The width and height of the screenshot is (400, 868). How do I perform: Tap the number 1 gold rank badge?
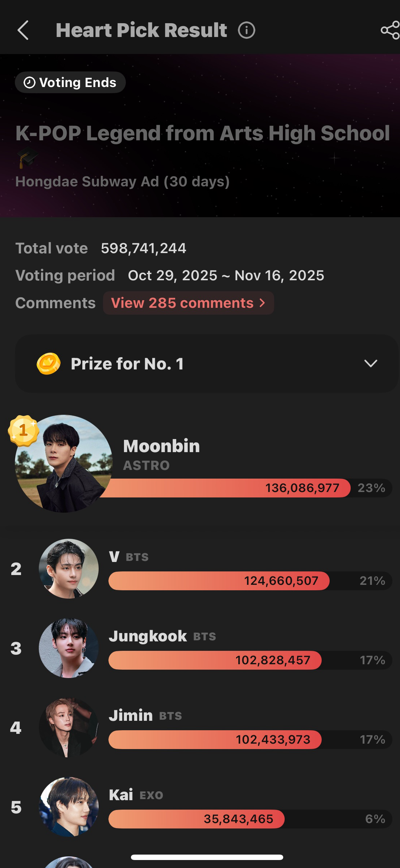point(24,430)
